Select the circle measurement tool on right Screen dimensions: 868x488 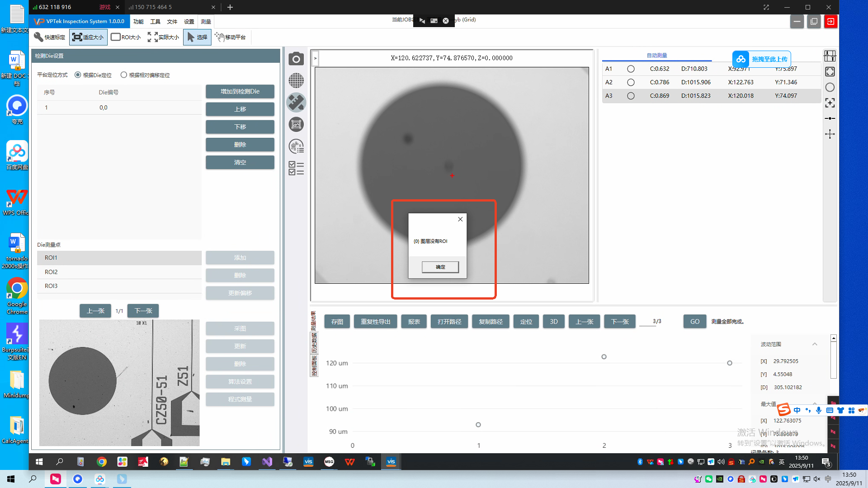click(830, 87)
